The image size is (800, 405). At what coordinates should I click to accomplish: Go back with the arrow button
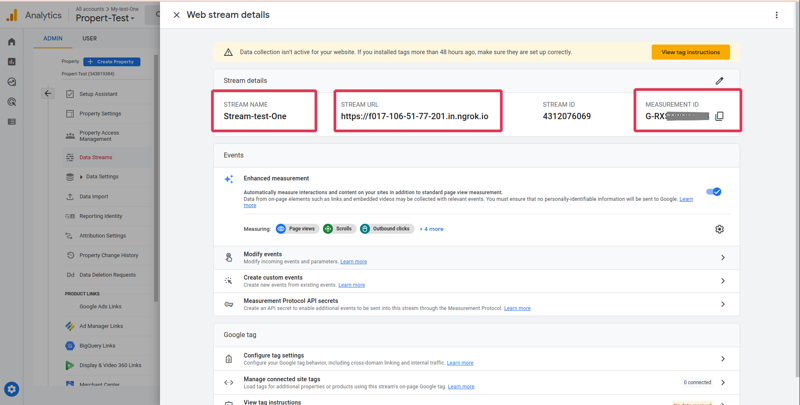(x=48, y=93)
